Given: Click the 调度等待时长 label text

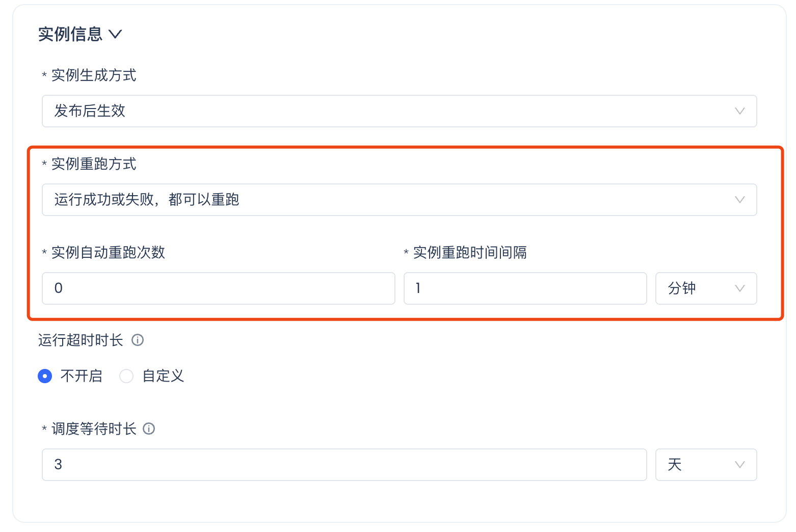Looking at the screenshot, I should pyautogui.click(x=94, y=429).
